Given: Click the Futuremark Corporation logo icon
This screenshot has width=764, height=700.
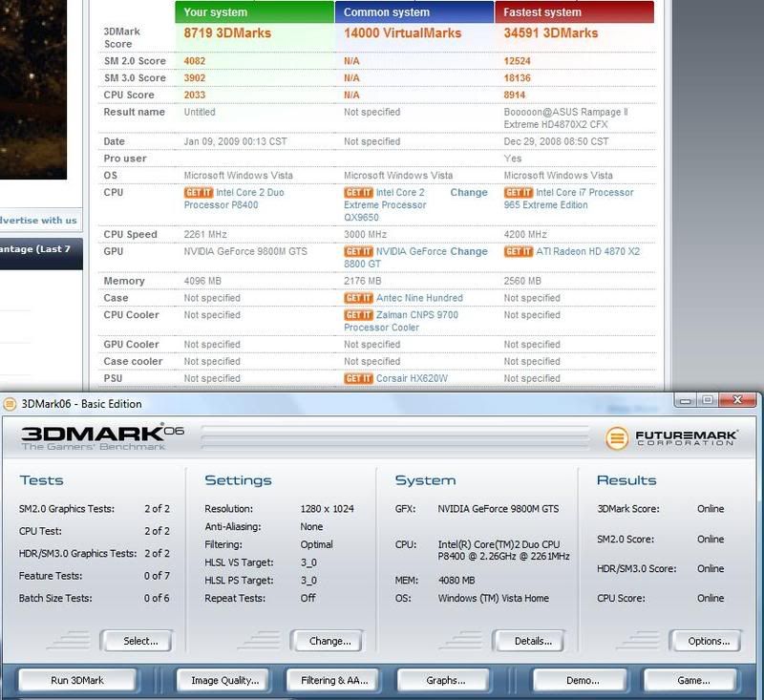Looking at the screenshot, I should coord(617,438).
